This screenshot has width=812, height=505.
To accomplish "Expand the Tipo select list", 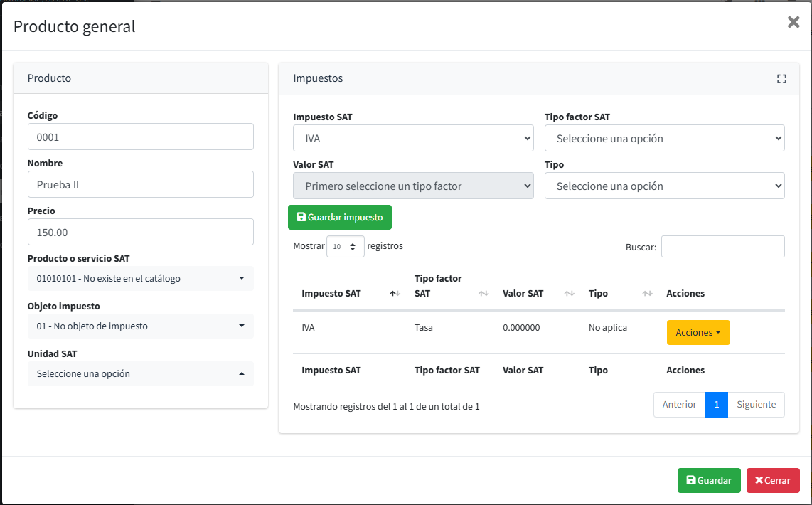I will (664, 186).
